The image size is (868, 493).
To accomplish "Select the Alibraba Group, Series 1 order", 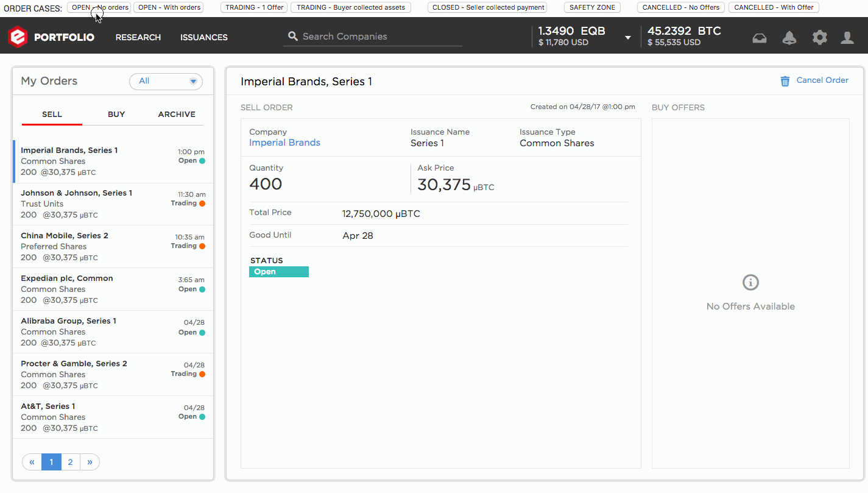I will [113, 332].
